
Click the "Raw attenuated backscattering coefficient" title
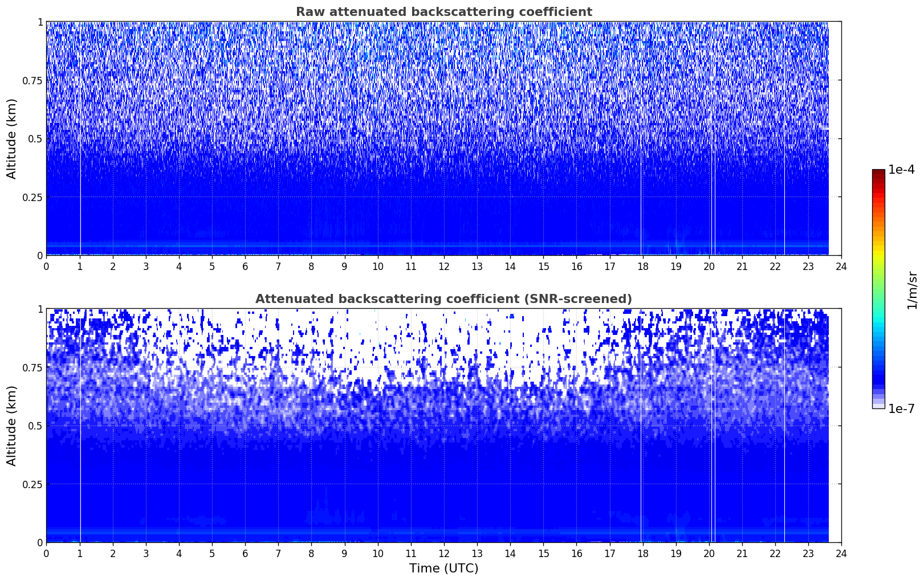click(443, 12)
